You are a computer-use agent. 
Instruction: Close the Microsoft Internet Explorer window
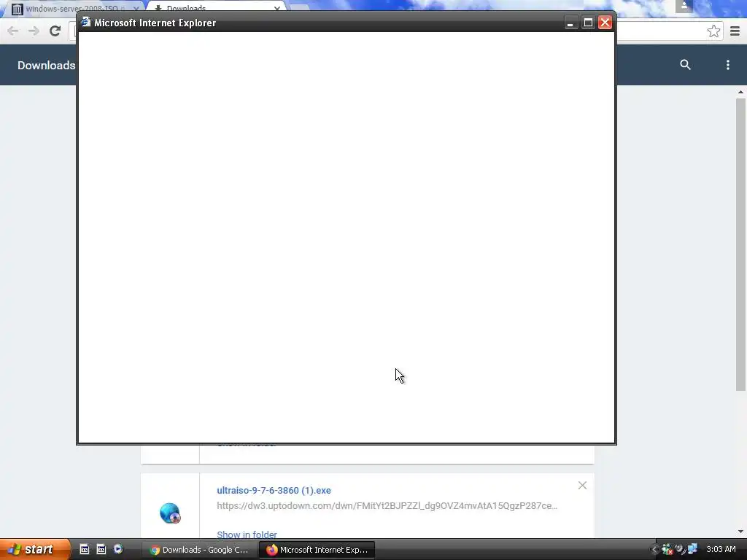click(605, 23)
